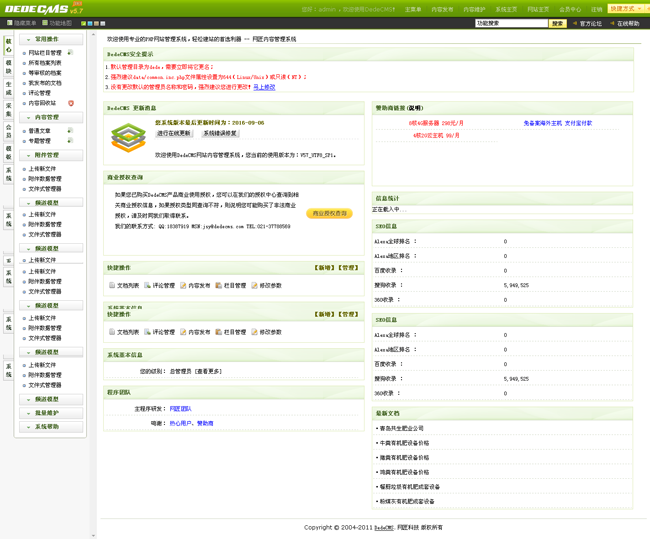Open 主菜单 in the top navigation
Viewport: 650px width, 539px height.
(413, 9)
